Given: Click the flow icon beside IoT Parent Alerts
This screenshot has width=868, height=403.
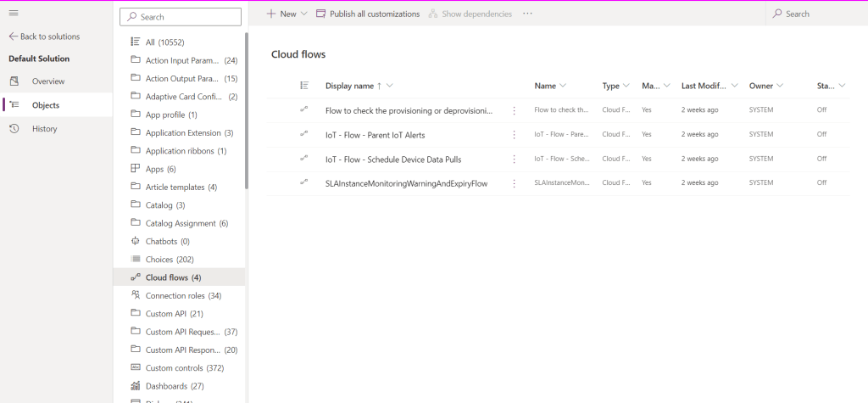Looking at the screenshot, I should point(304,134).
